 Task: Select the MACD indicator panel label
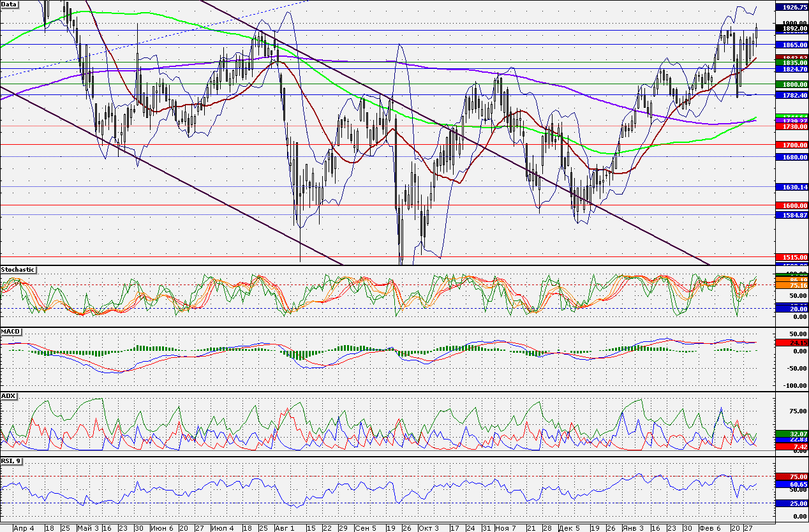(x=10, y=332)
